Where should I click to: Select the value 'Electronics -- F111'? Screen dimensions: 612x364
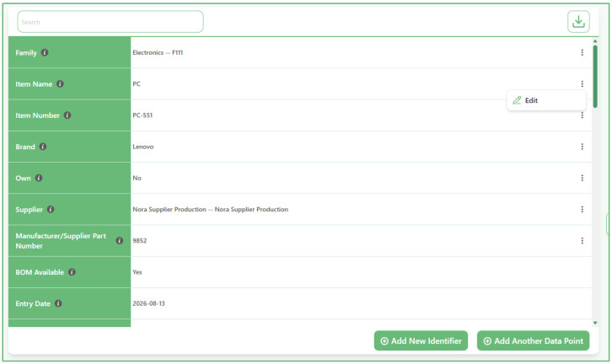point(158,52)
